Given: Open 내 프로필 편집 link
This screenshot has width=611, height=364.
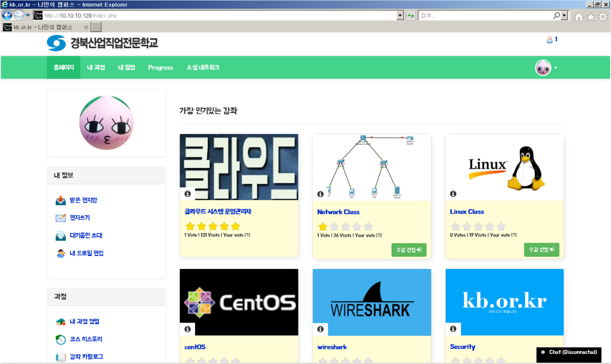Looking at the screenshot, I should (x=87, y=253).
